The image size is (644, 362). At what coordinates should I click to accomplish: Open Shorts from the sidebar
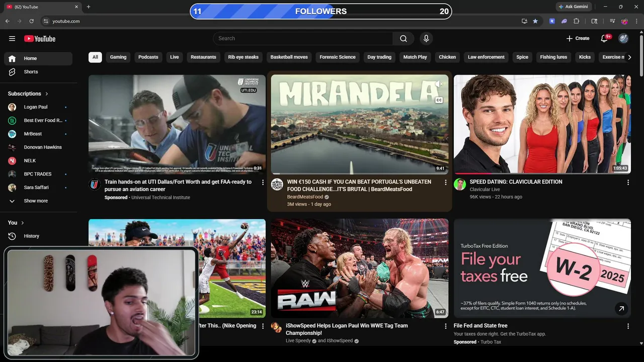click(x=38, y=72)
